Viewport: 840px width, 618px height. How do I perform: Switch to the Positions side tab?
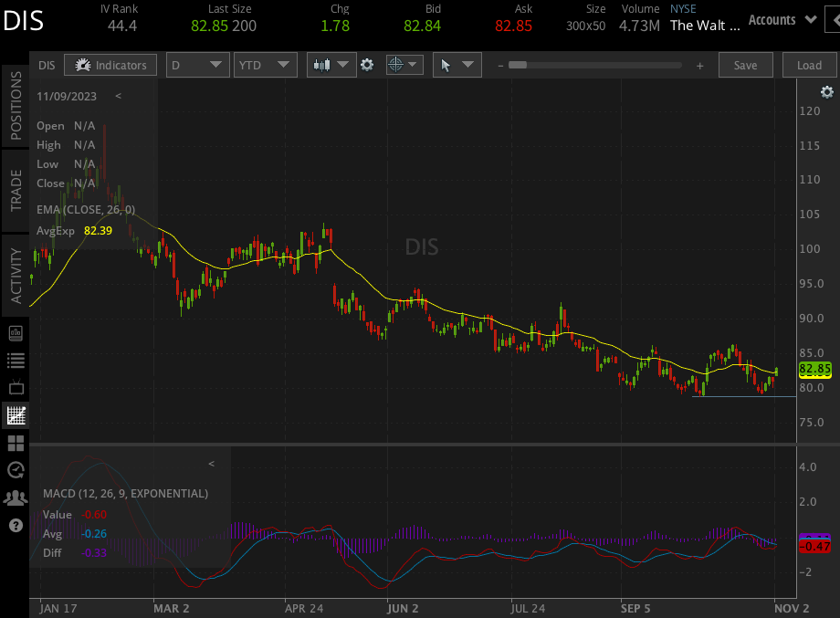(x=16, y=106)
